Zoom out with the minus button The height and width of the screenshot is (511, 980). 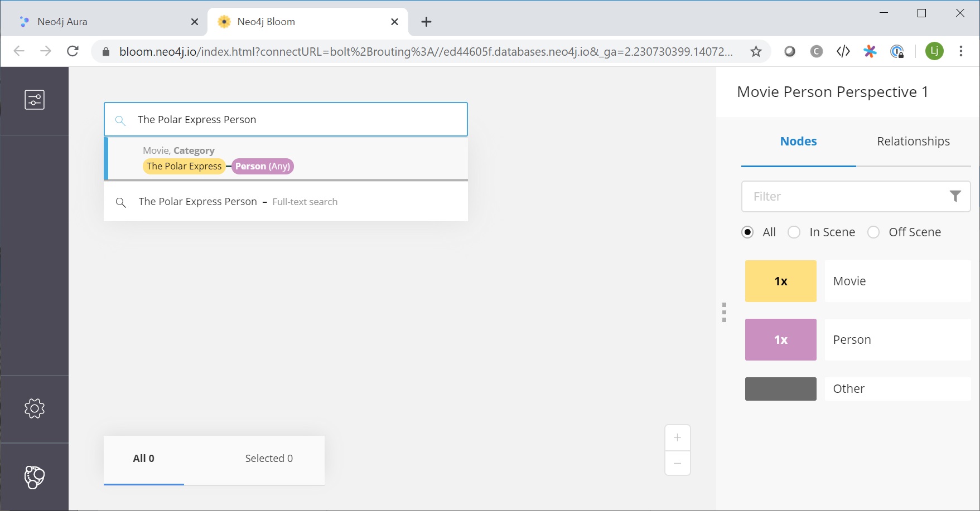[677, 463]
